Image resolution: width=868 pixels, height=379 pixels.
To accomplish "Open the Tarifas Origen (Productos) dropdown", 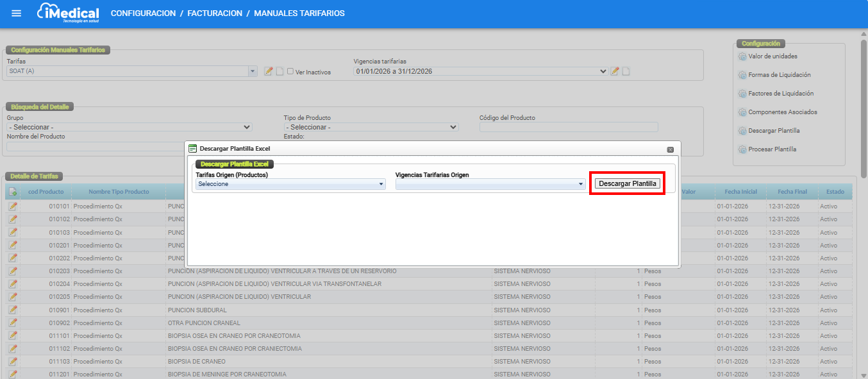I will 290,184.
